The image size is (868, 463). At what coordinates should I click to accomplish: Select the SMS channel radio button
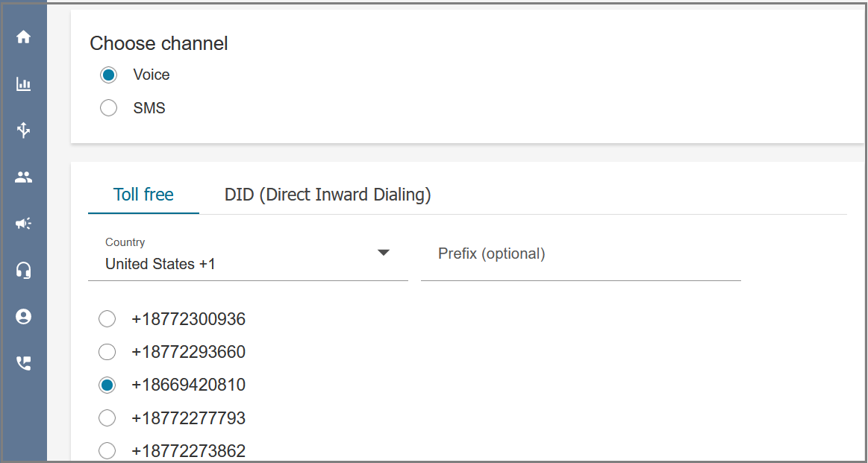point(108,108)
